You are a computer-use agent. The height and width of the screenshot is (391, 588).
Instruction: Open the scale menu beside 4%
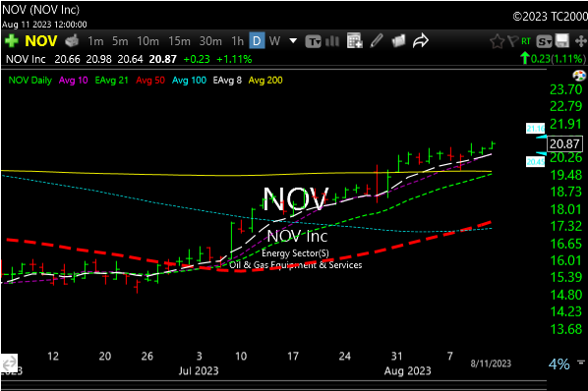pos(581,362)
